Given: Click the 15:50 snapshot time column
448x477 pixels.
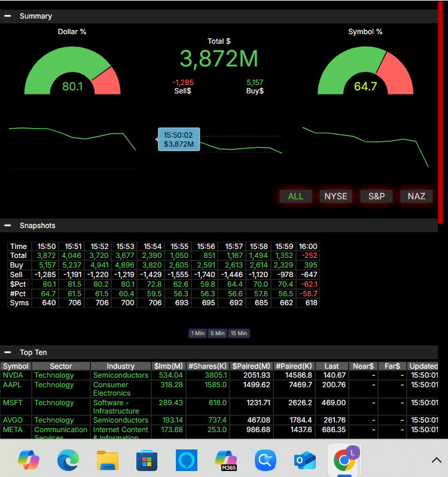Looking at the screenshot, I should (x=47, y=246).
